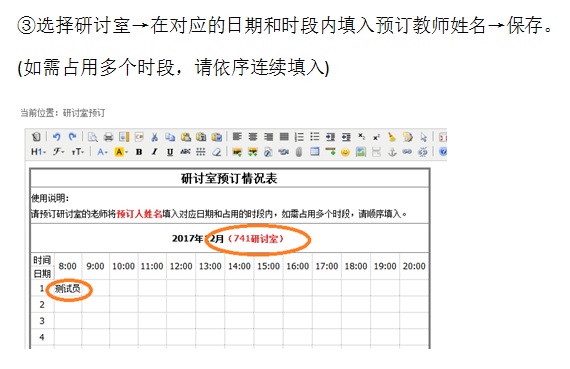Insert emoticon with the smiley icon
The width and height of the screenshot is (570, 369).
(x=345, y=152)
